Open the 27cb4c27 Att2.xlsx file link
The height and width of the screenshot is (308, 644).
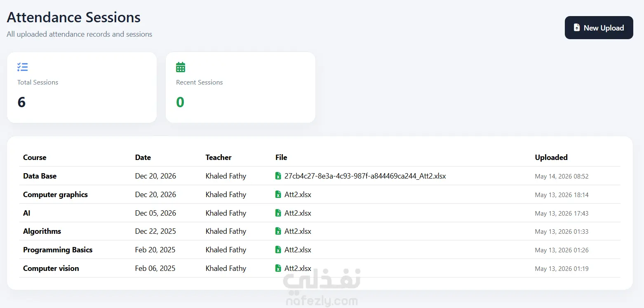click(365, 176)
